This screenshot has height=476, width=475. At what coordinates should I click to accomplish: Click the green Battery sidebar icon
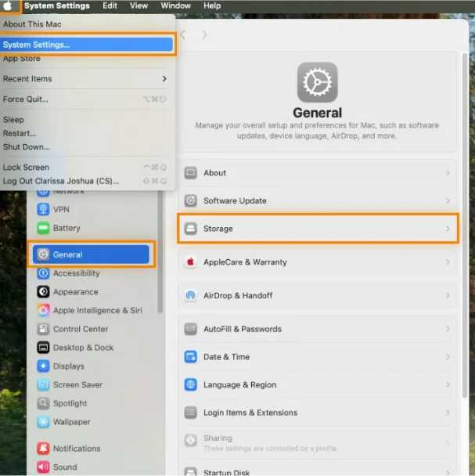(x=43, y=228)
